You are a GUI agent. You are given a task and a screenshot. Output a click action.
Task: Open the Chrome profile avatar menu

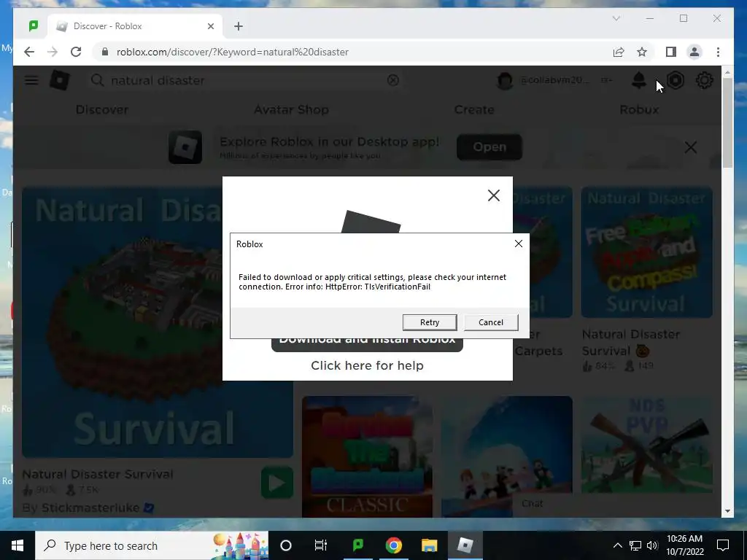694,52
